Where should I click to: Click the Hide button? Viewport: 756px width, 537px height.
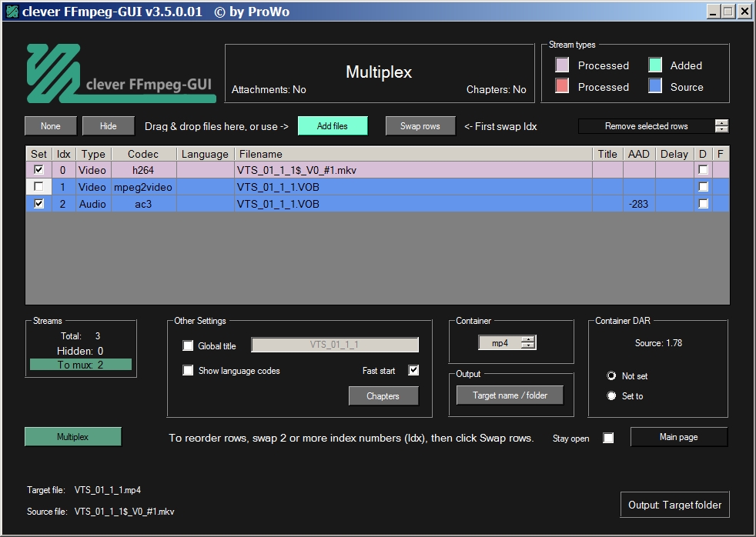coord(108,126)
